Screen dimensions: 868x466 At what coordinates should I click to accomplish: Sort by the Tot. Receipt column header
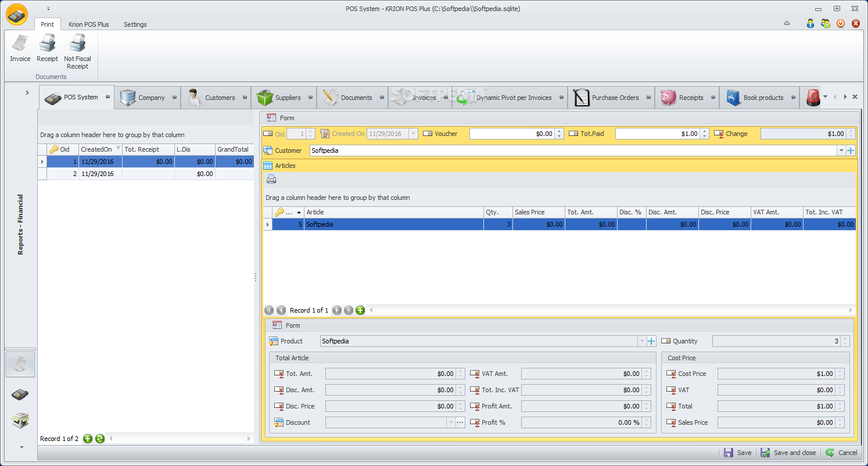[148, 149]
